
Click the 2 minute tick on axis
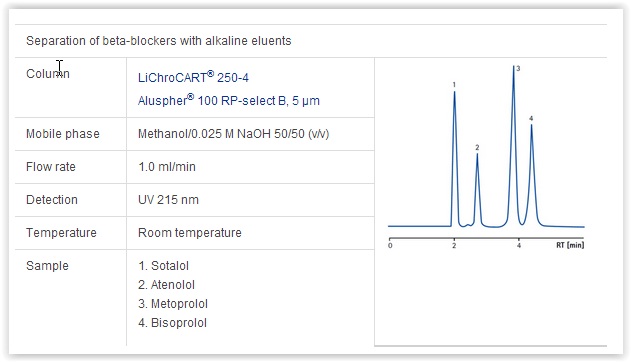454,245
